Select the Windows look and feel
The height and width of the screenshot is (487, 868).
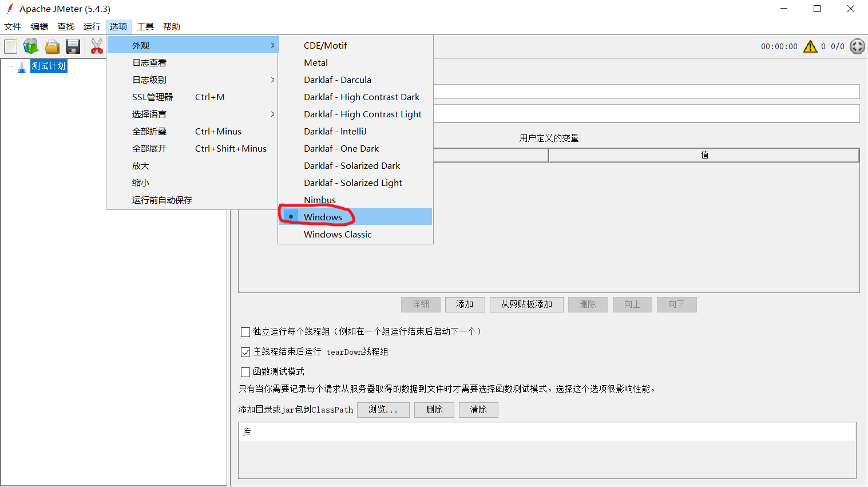click(355, 217)
